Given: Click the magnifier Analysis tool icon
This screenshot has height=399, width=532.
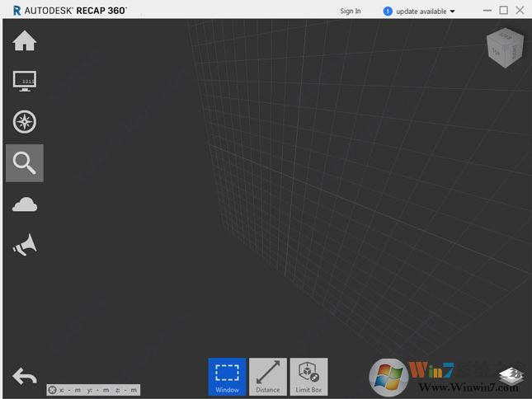Looking at the screenshot, I should pyautogui.click(x=25, y=163).
